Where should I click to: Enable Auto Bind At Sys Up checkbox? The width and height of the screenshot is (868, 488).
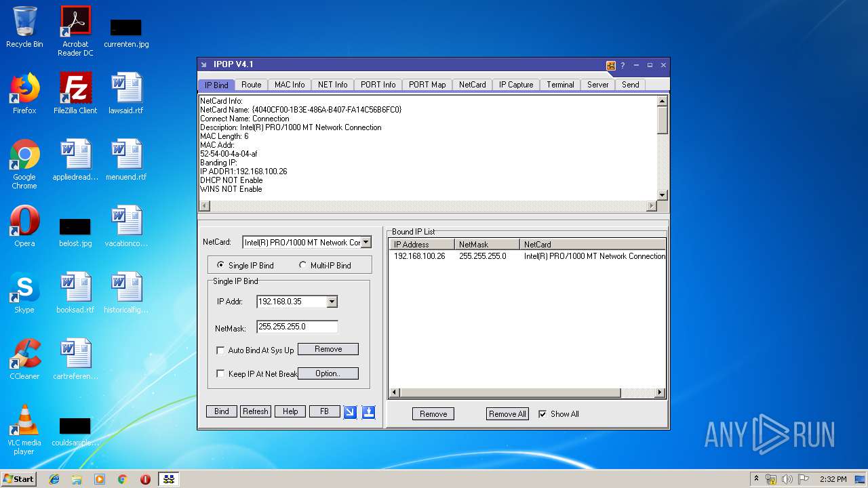(x=220, y=350)
